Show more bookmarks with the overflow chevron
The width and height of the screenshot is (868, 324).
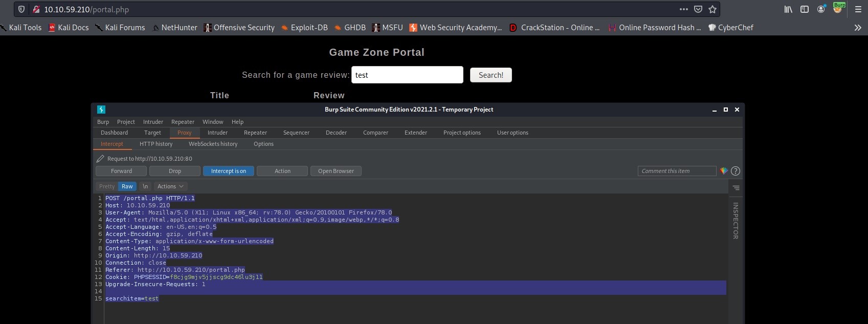point(858,28)
